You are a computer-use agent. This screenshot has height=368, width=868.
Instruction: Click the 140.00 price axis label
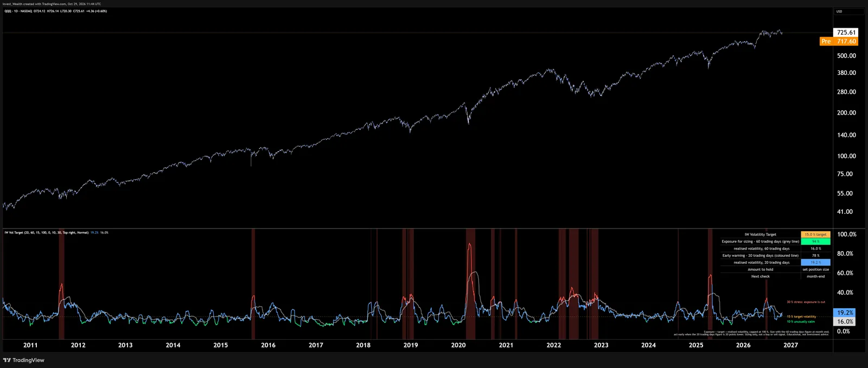846,135
